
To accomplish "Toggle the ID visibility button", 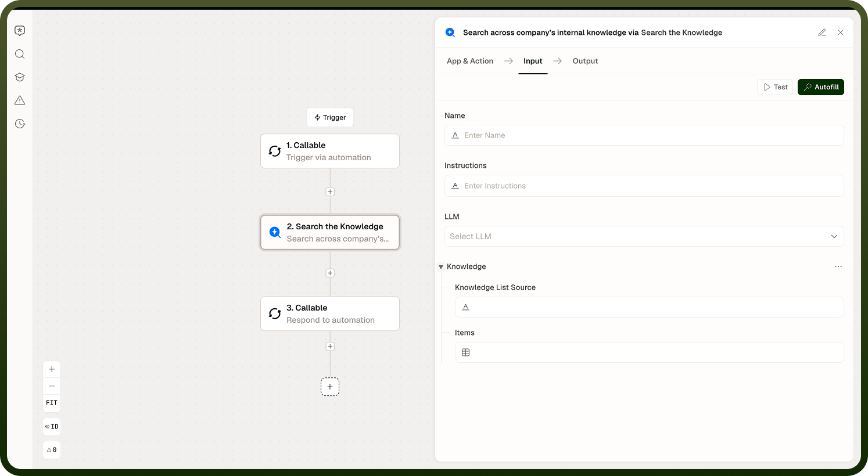I will (x=52, y=427).
